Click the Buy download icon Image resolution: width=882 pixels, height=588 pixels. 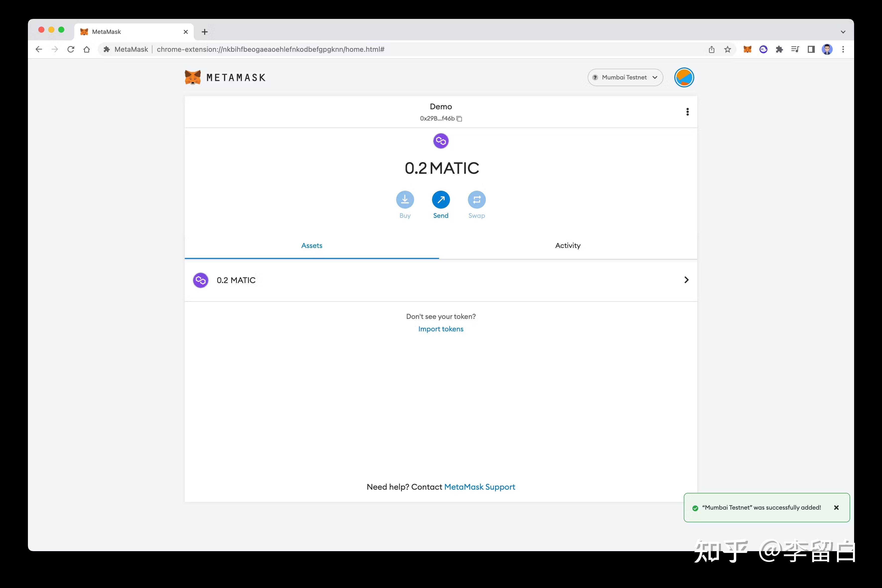click(405, 199)
